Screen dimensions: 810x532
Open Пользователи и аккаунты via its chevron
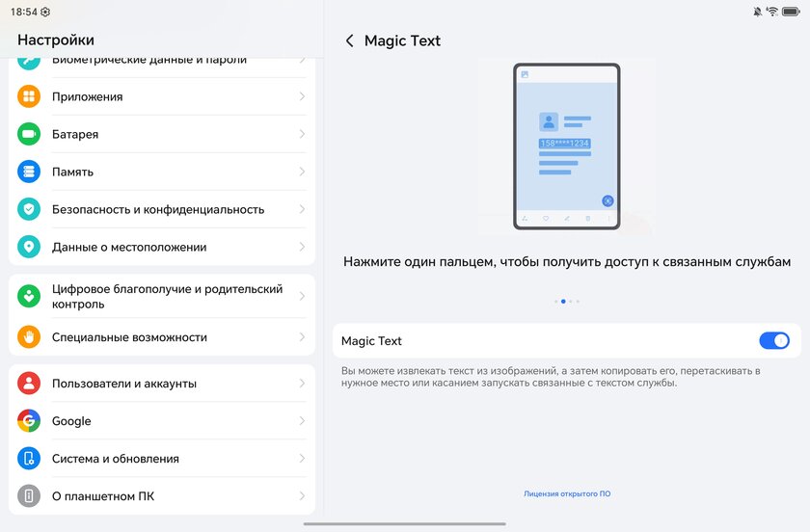click(x=302, y=384)
